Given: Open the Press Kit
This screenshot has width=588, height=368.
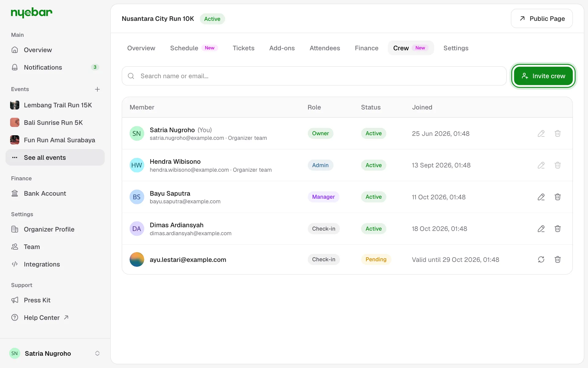Looking at the screenshot, I should 55,300.
